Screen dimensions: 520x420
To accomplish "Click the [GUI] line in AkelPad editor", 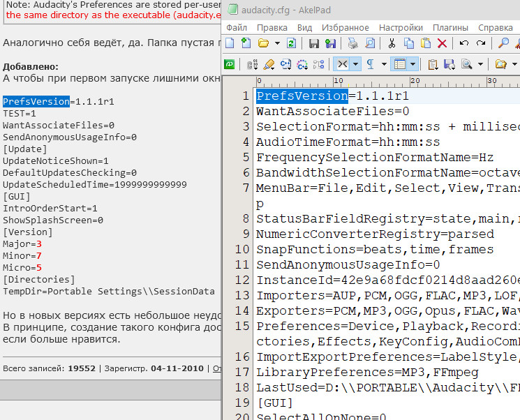I will click(x=275, y=403).
